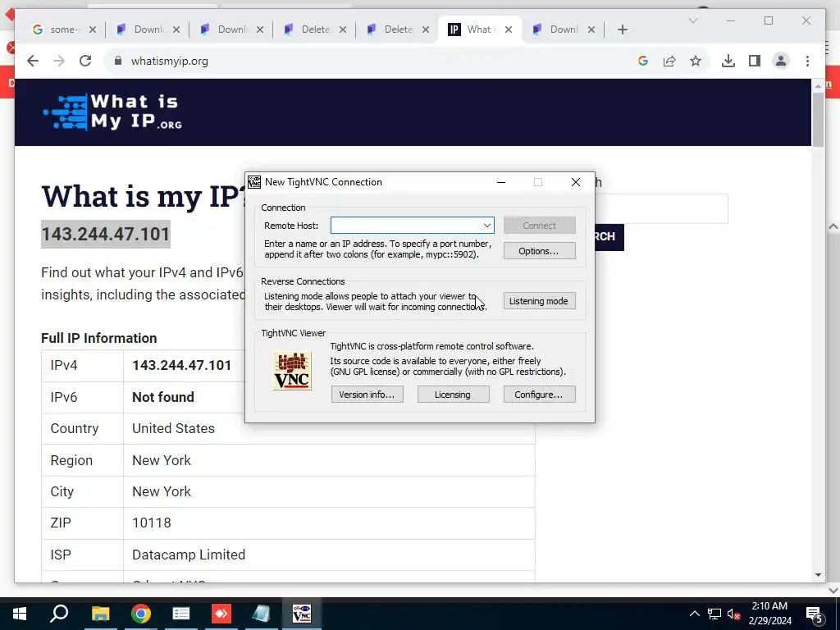Click the TightVNC title bar icon
840x630 pixels.
click(254, 182)
